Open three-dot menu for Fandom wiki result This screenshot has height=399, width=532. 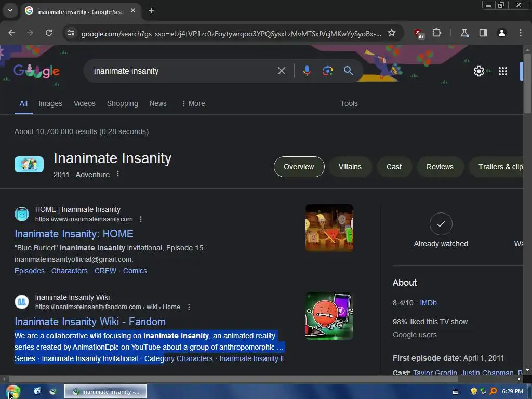tap(189, 307)
